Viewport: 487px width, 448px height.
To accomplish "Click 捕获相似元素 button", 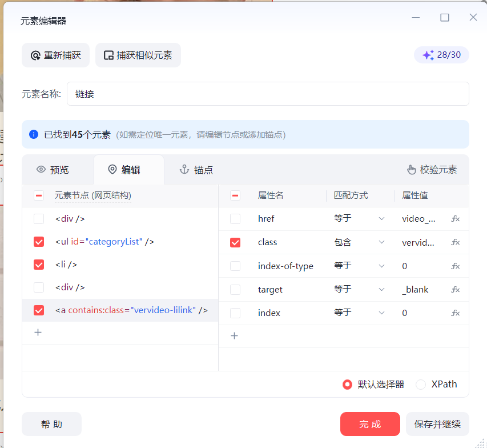I will click(138, 55).
